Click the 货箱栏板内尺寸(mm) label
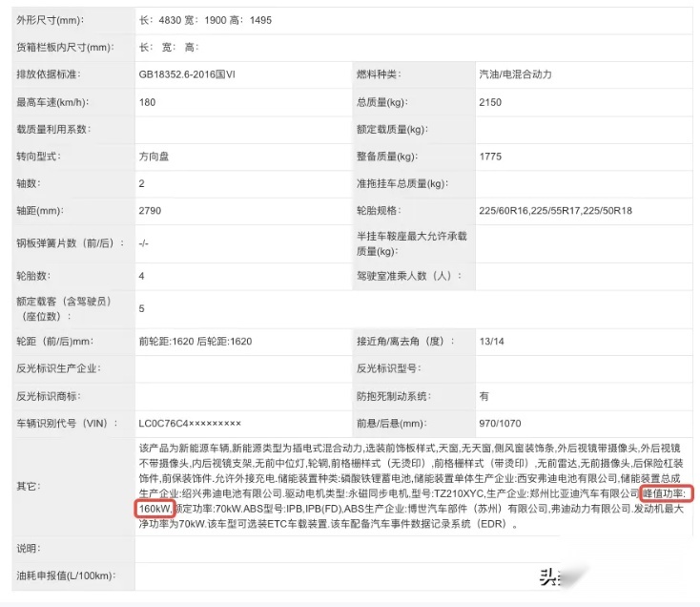Screen dimensions: 700x607 65,48
